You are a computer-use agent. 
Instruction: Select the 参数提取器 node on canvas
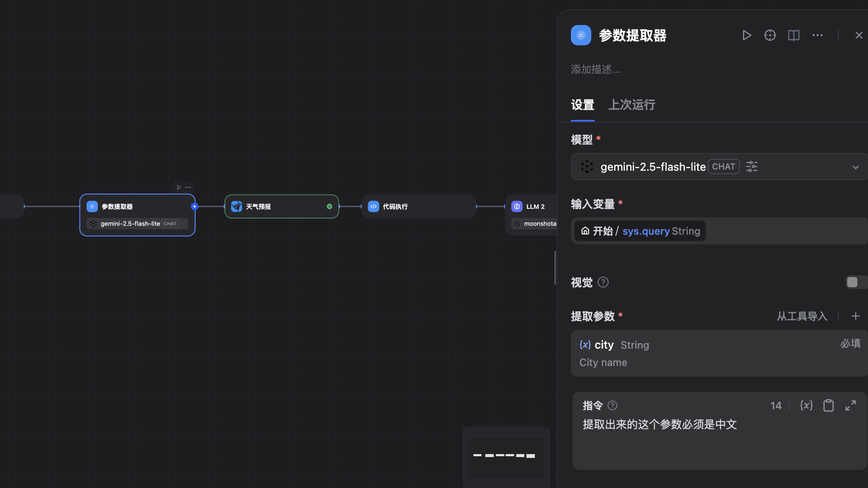pyautogui.click(x=137, y=215)
